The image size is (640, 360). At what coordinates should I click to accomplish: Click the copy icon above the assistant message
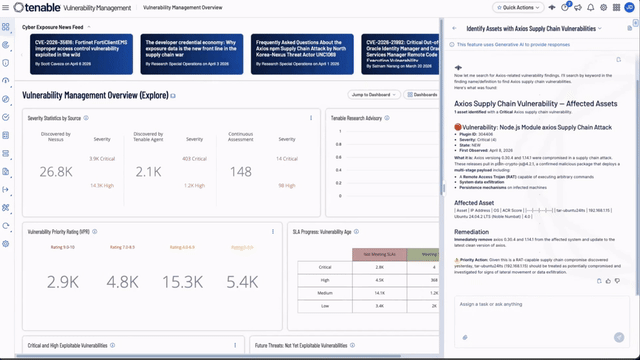point(619,60)
